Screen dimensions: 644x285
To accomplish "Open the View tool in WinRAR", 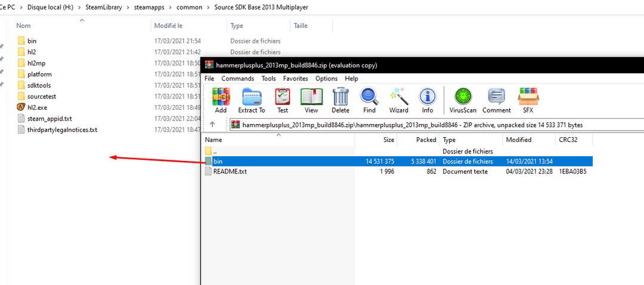I will [x=311, y=101].
